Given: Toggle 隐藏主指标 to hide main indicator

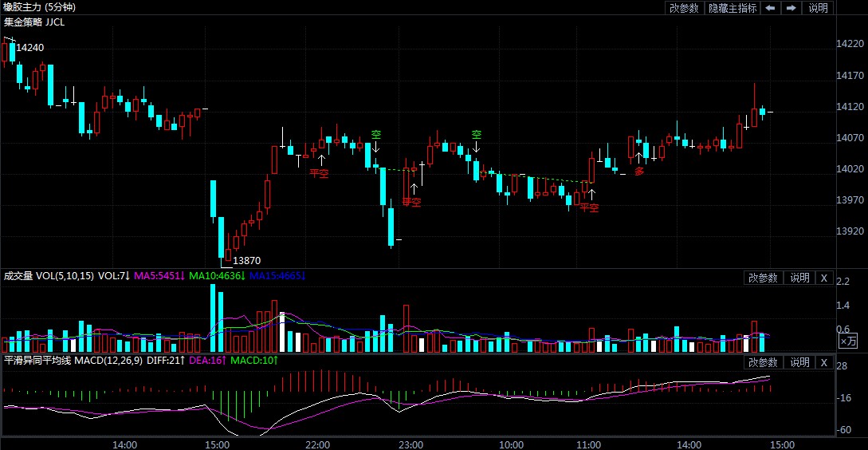Looking at the screenshot, I should (732, 8).
